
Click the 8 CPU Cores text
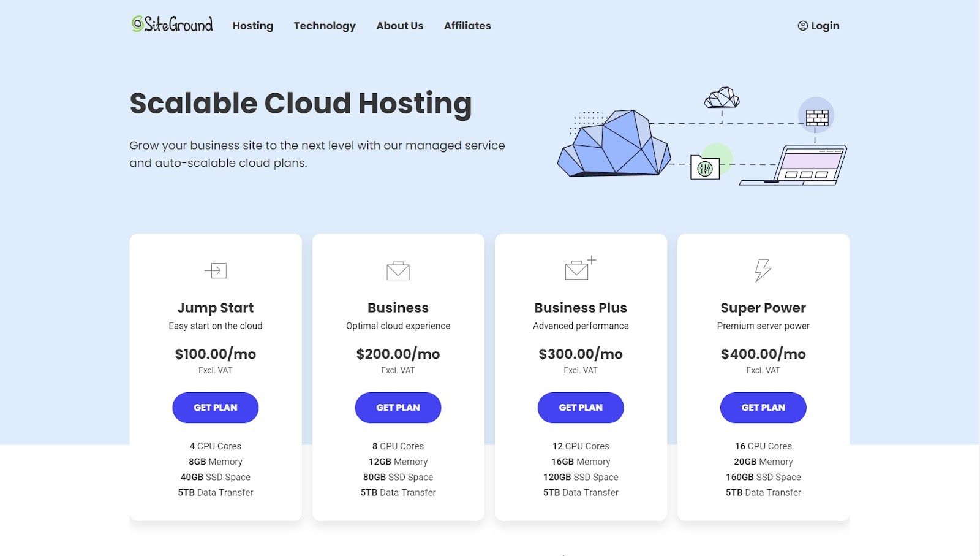click(398, 446)
